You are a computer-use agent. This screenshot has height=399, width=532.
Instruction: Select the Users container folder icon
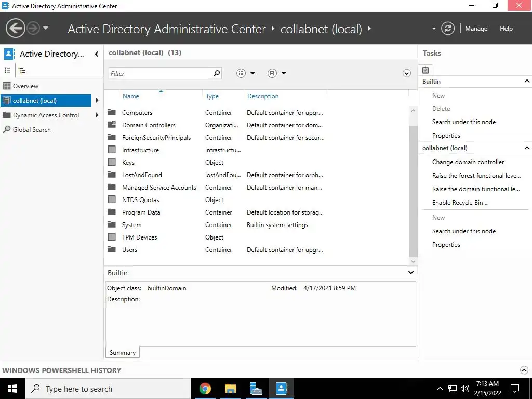coord(112,249)
